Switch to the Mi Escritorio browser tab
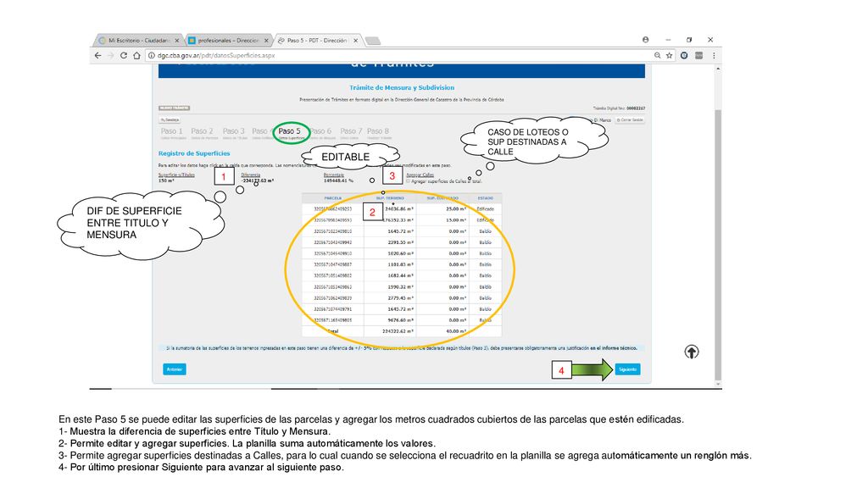The width and height of the screenshot is (868, 488). click(139, 41)
